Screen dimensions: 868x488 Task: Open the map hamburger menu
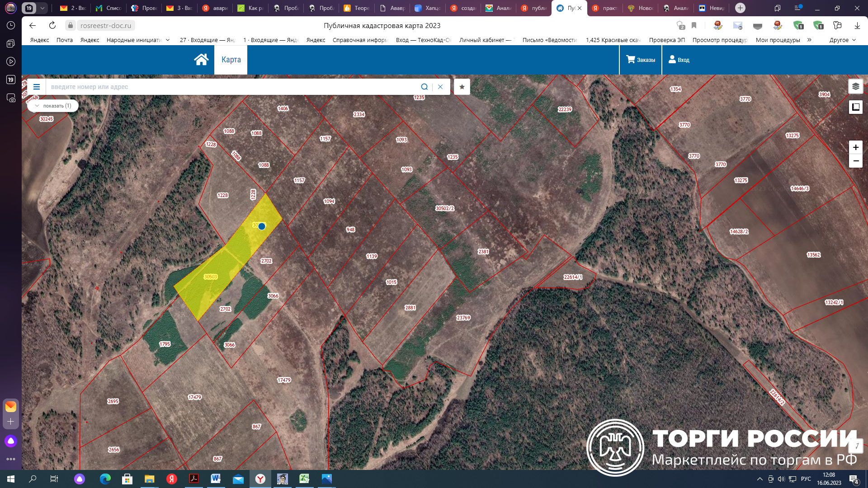click(37, 87)
